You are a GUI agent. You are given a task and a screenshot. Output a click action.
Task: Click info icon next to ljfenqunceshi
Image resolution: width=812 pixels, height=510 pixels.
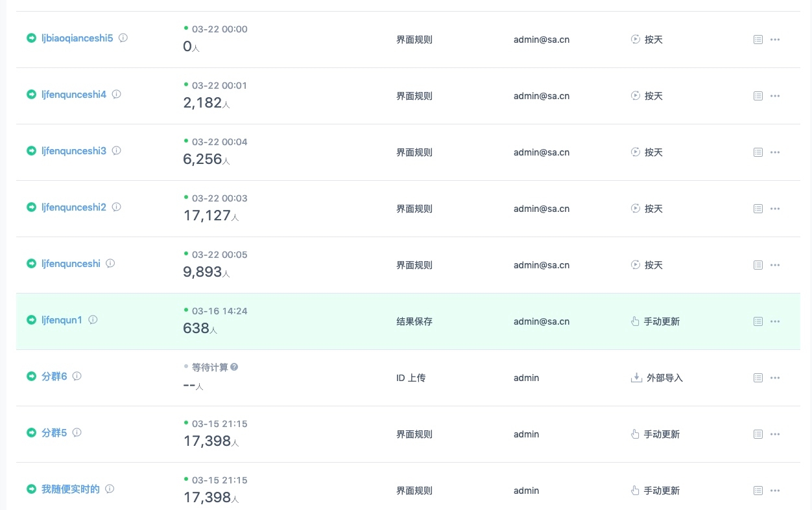[110, 263]
